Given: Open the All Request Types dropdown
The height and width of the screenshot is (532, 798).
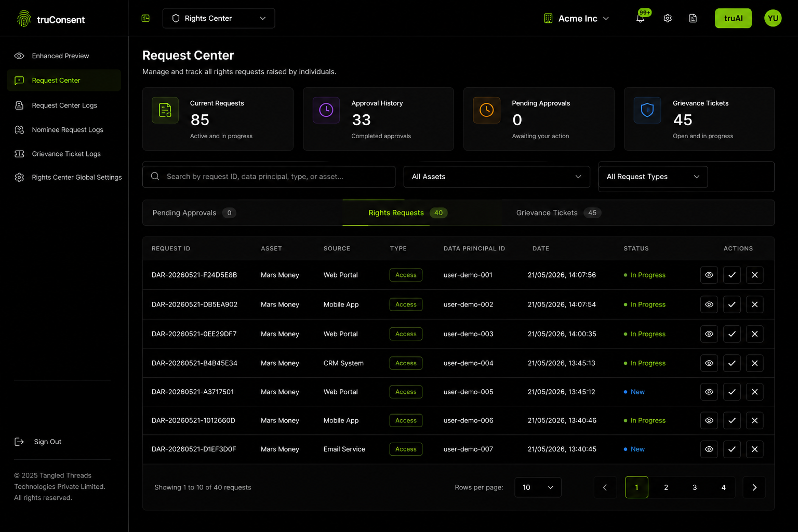Looking at the screenshot, I should (x=653, y=177).
